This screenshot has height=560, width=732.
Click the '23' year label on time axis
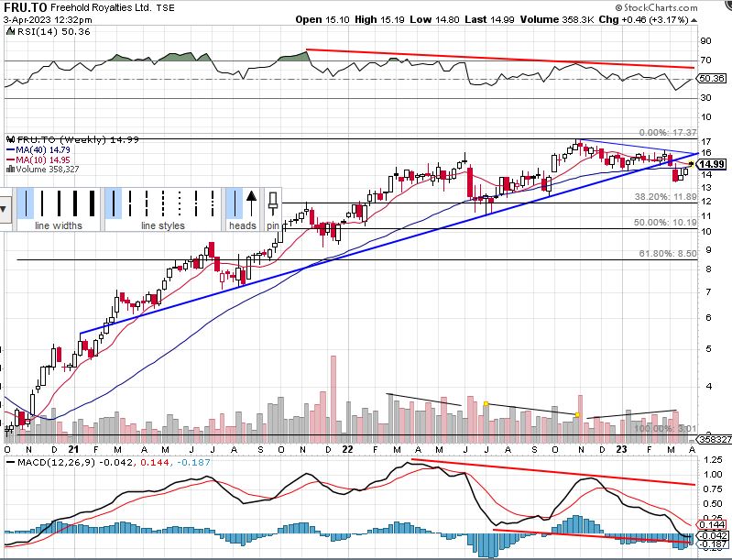click(x=621, y=449)
